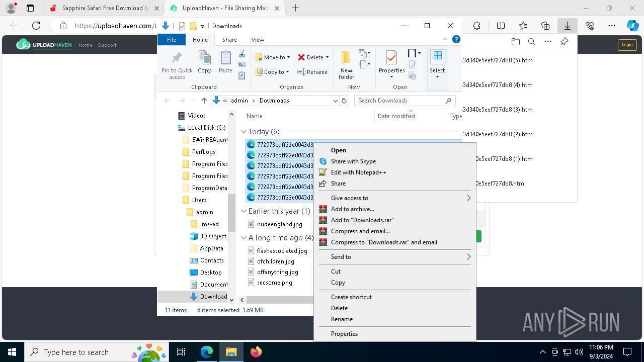644x362 pixels.
Task: Click the Paste ribbon icon
Action: coord(225,62)
